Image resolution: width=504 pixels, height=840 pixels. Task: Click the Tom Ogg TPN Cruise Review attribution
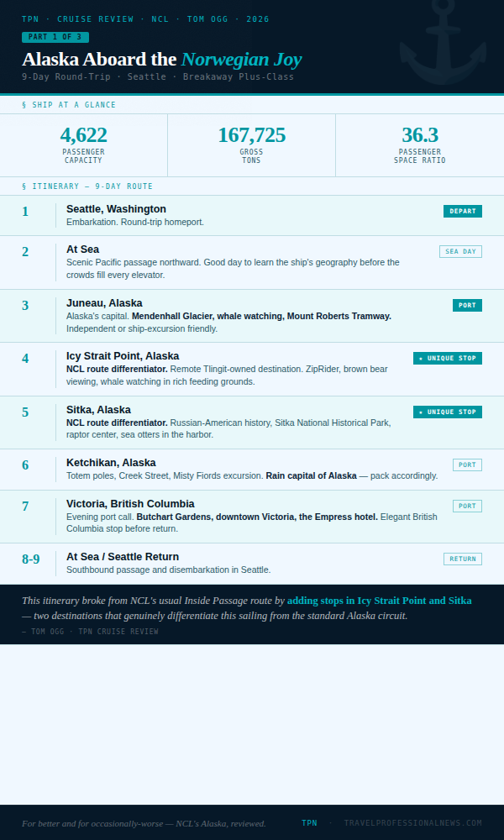click(90, 632)
